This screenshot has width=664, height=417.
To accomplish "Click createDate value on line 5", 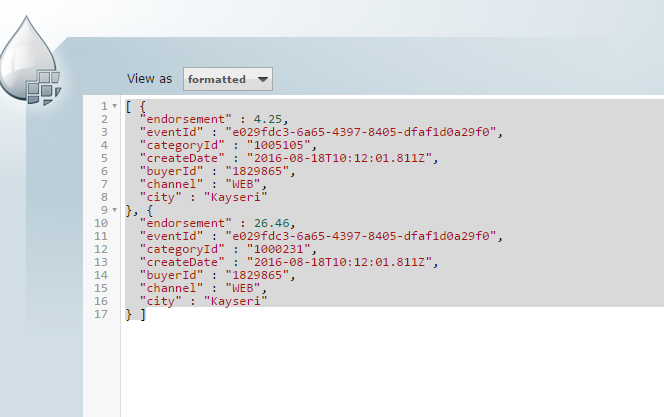I will [339, 158].
